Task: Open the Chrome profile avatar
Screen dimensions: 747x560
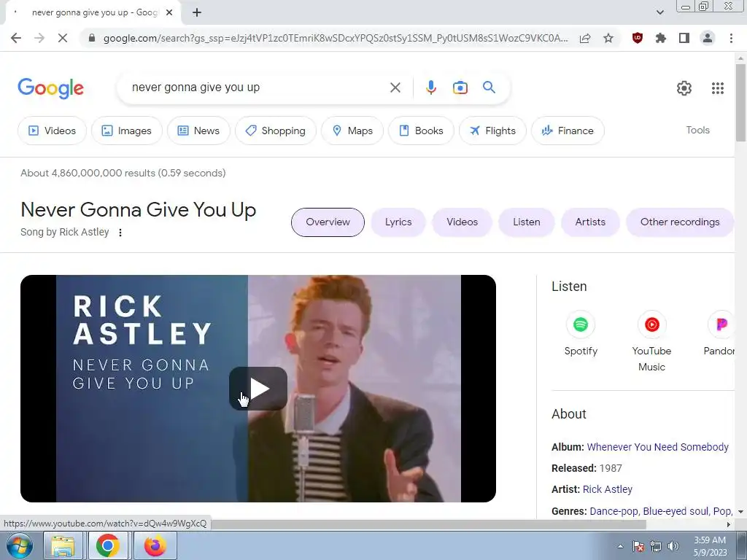Action: coord(708,38)
